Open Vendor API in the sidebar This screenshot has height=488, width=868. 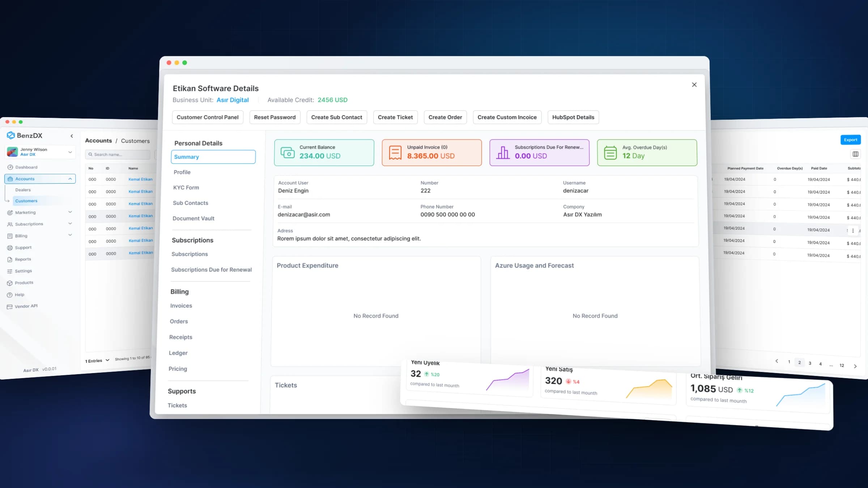22,306
